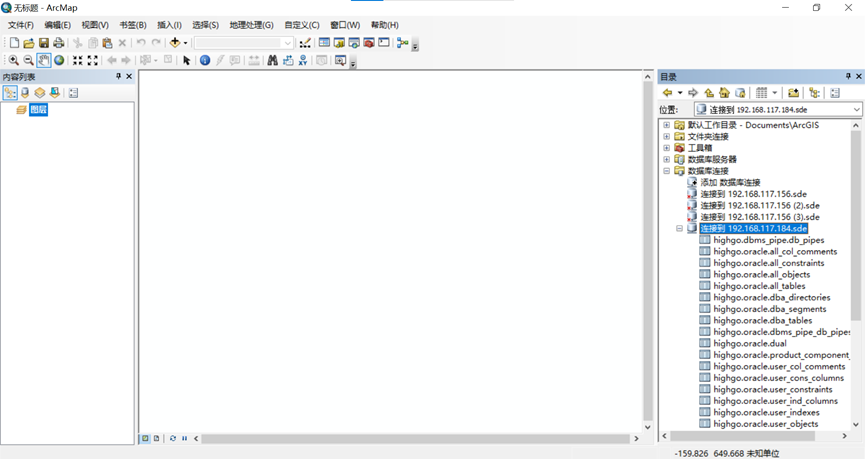This screenshot has width=865, height=459.
Task: Open table of contents Options icon
Action: (x=73, y=93)
